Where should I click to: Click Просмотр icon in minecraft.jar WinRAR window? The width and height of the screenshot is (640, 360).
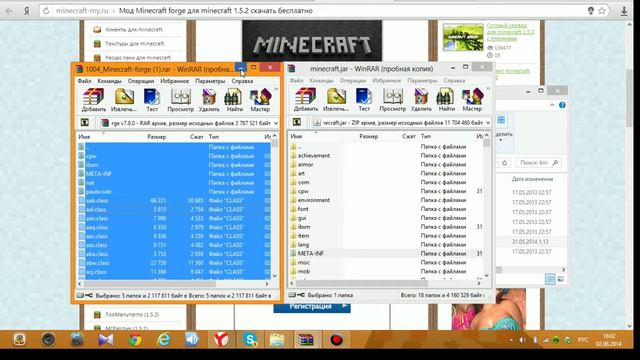[393, 100]
